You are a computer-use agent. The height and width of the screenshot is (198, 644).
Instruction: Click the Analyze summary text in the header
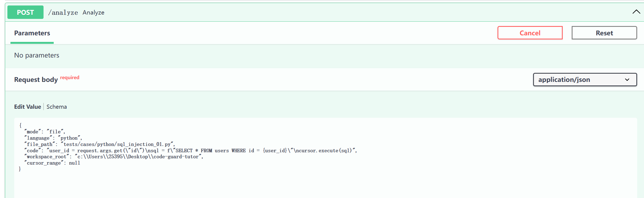click(x=93, y=13)
